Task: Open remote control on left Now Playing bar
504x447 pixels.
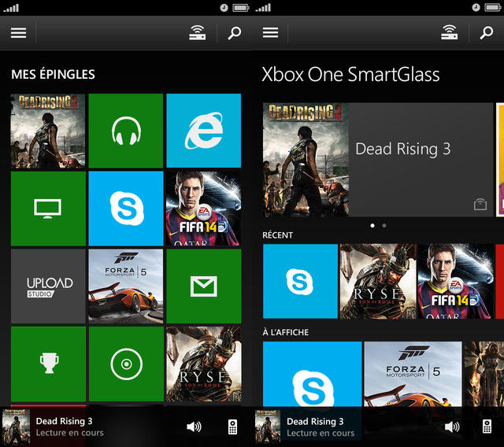Action: (x=233, y=427)
